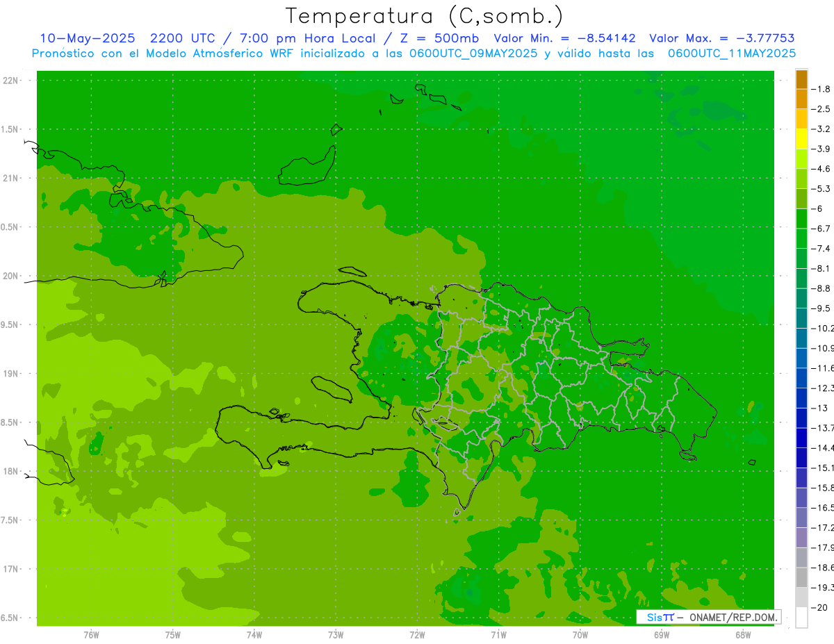The image size is (834, 644).
Task: Click the '-9.5' colorbar value
Action: (821, 308)
